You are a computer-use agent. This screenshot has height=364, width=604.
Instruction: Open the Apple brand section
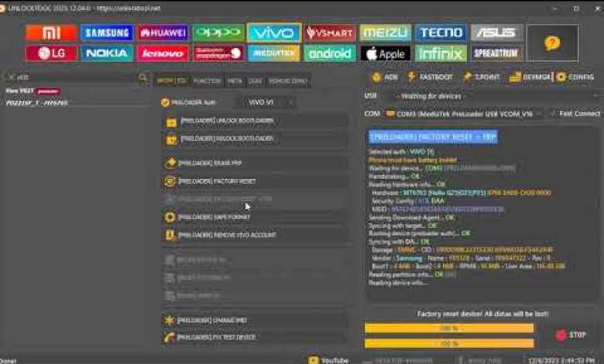point(385,53)
